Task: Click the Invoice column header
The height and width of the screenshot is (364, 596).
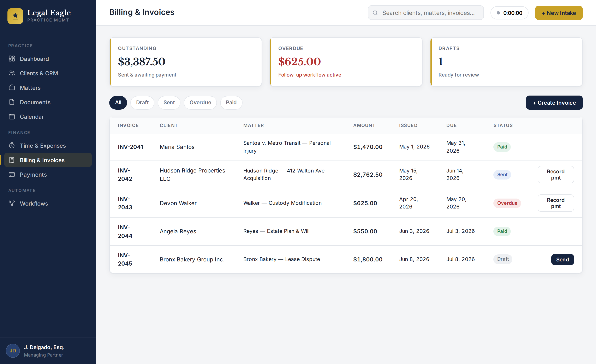Action: (x=128, y=125)
